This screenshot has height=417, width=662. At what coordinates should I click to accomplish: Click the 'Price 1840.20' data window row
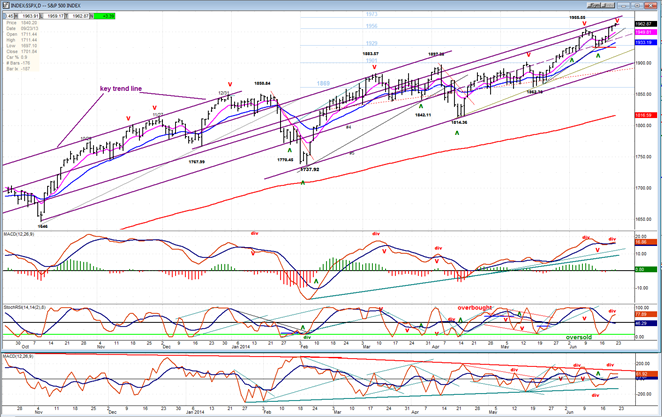(21, 23)
